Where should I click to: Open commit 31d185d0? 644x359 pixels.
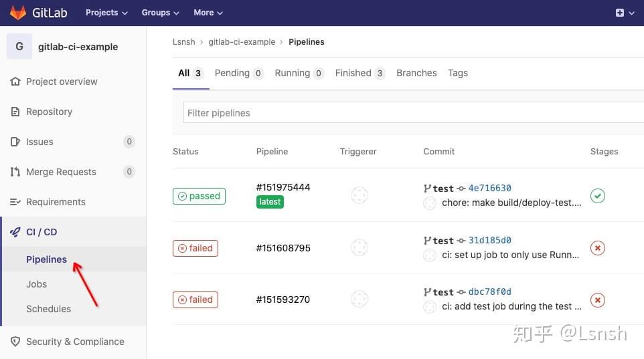(489, 240)
